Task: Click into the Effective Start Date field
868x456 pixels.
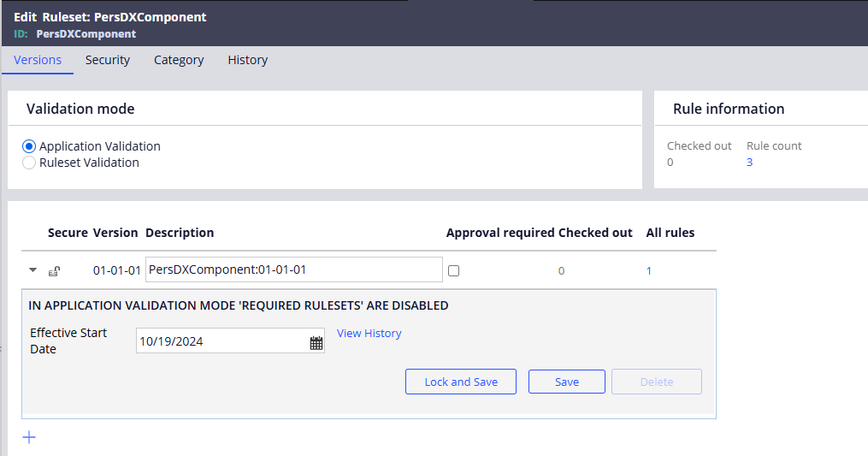Action: 221,341
